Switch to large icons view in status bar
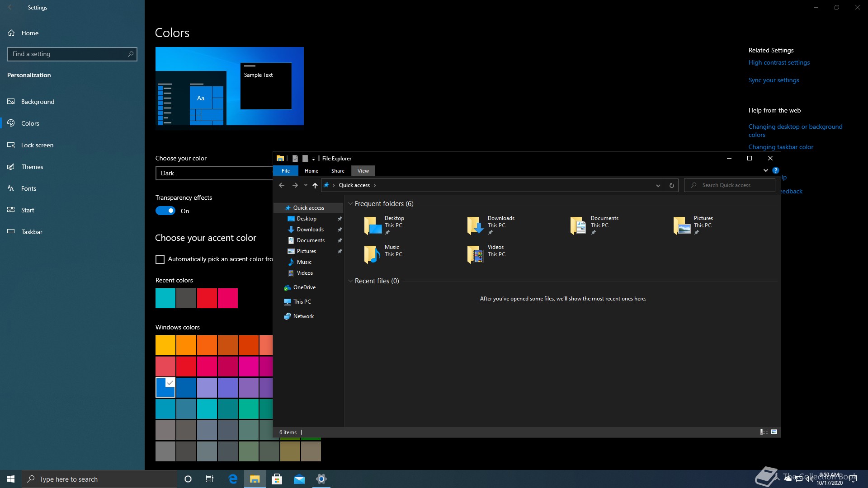Screen dimensions: 868x488 click(774, 432)
